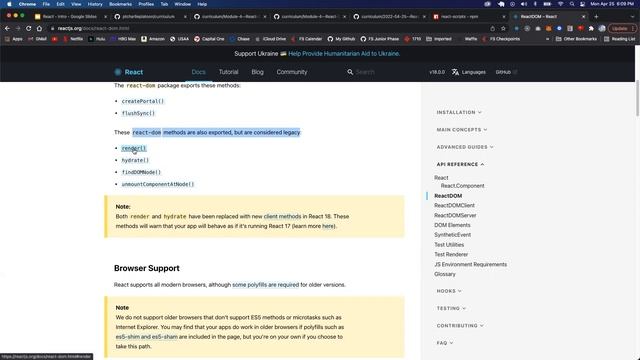Follow the hydrate() link
This screenshot has height=360, width=640.
[135, 160]
